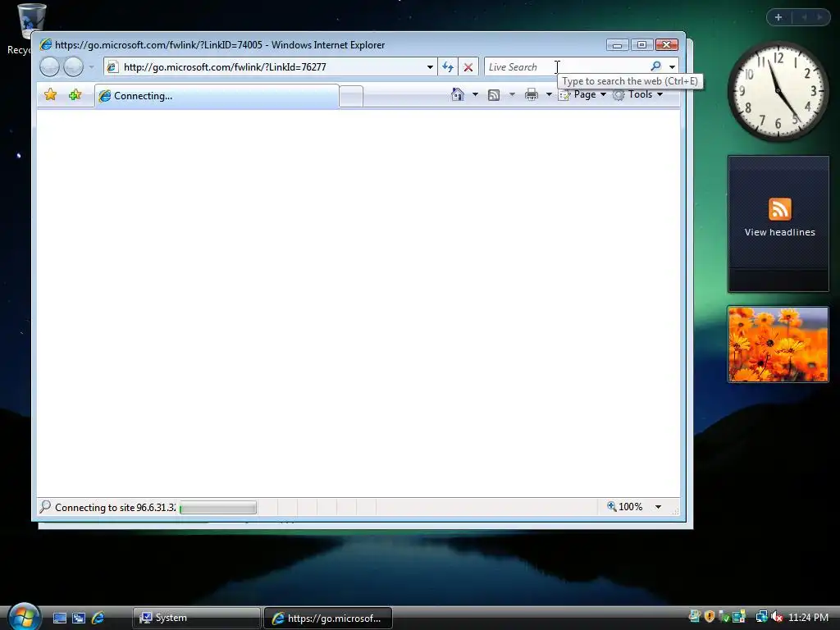Expand the zoom level dropdown arrow

(658, 507)
